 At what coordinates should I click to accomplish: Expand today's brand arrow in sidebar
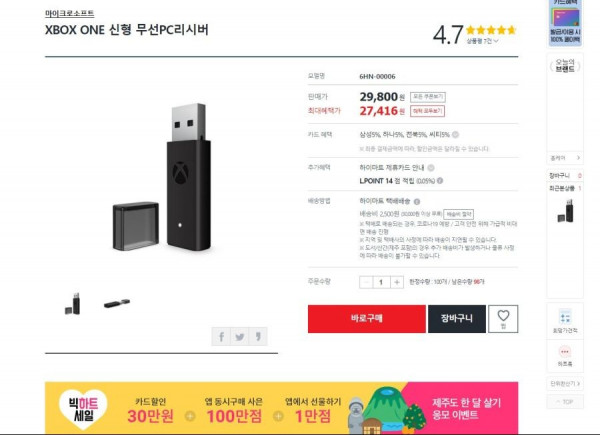pyautogui.click(x=578, y=158)
